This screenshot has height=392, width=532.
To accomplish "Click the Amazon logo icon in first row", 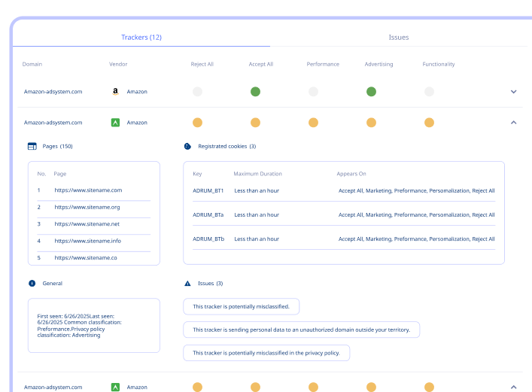I will (115, 92).
